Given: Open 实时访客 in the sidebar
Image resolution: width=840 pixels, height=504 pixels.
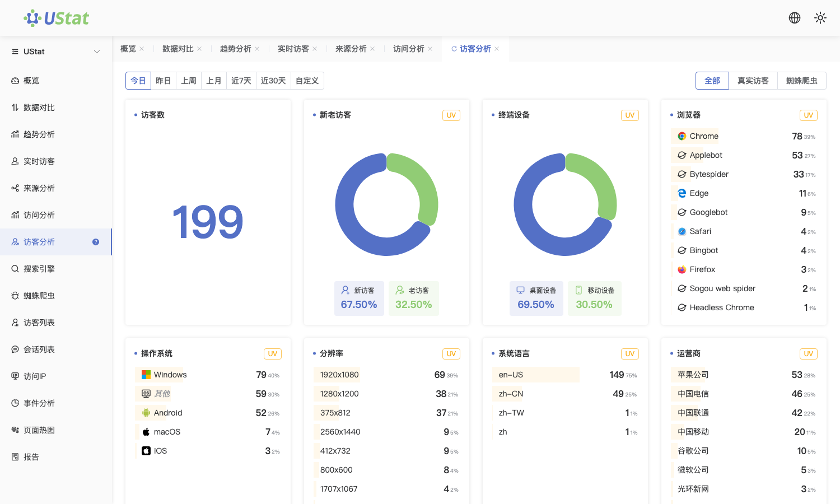Looking at the screenshot, I should point(56,161).
